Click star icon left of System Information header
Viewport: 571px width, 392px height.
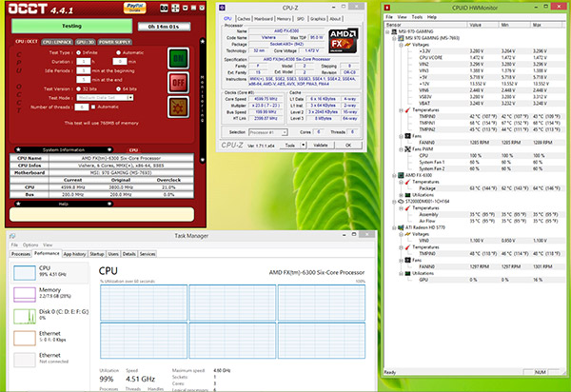(19, 149)
